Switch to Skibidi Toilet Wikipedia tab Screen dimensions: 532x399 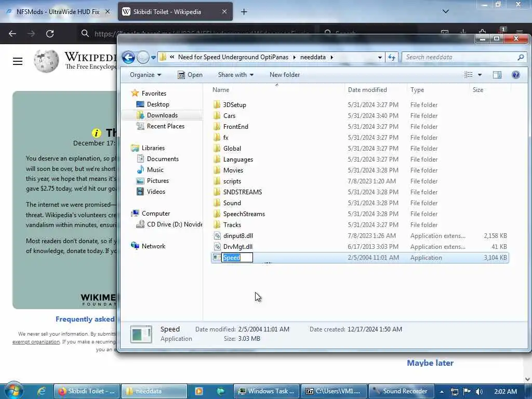167,11
